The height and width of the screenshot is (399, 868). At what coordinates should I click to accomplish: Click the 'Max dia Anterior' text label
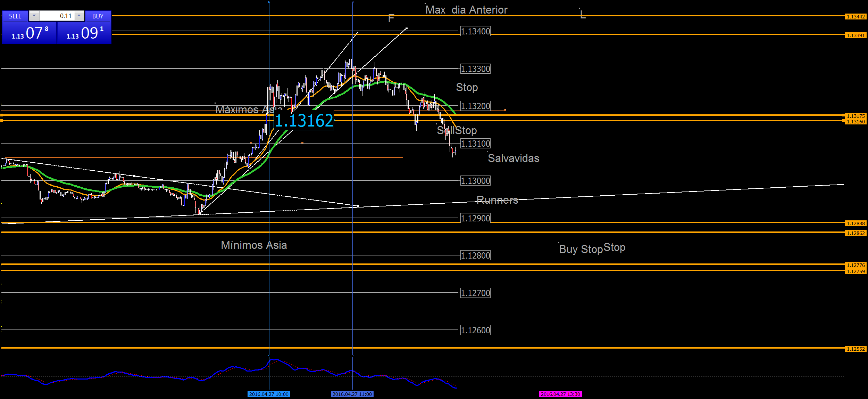[x=466, y=10]
